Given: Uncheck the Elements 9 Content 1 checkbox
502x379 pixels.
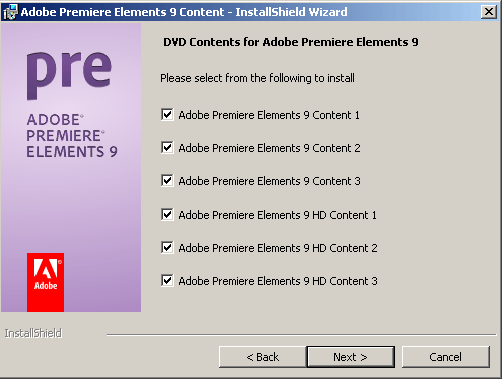Looking at the screenshot, I should click(x=167, y=115).
